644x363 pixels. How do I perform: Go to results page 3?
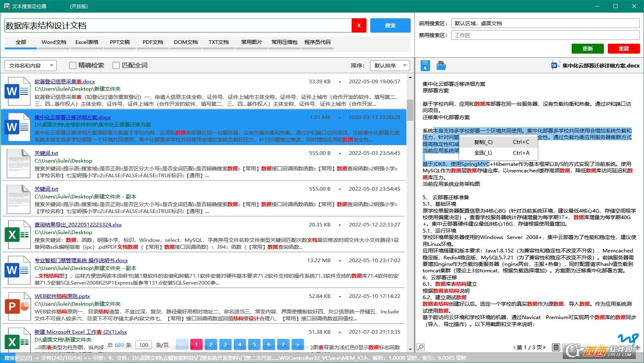[x=225, y=345]
